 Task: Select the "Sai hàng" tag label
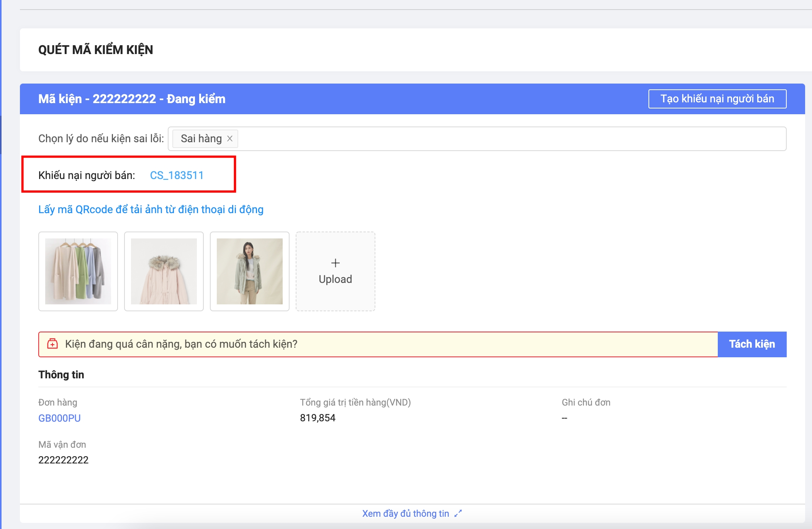(201, 139)
